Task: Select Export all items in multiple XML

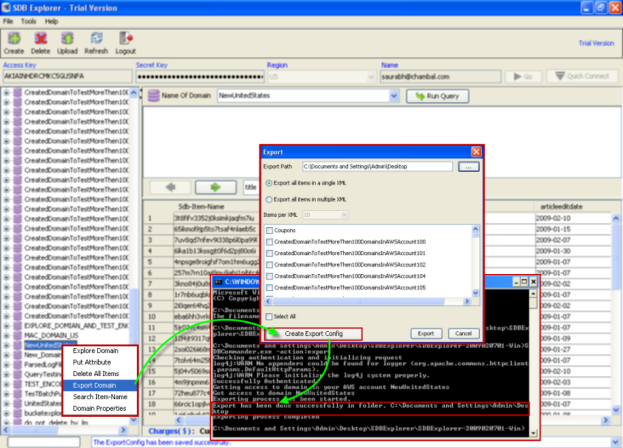Action: 269,199
